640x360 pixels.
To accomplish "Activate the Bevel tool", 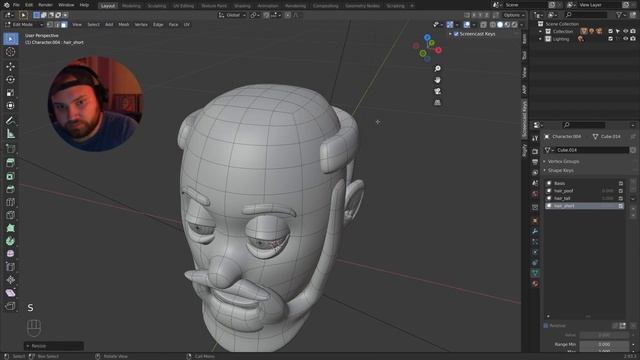I will click(x=11, y=189).
